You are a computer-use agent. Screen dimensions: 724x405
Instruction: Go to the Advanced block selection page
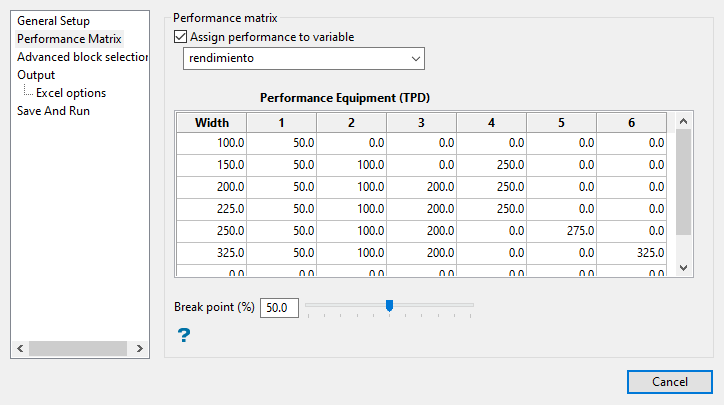[82, 57]
